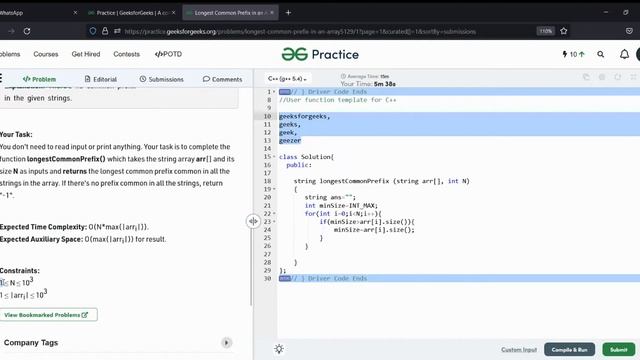Close the Longest Common Prefix tab
640x360 pixels.
pos(272,13)
